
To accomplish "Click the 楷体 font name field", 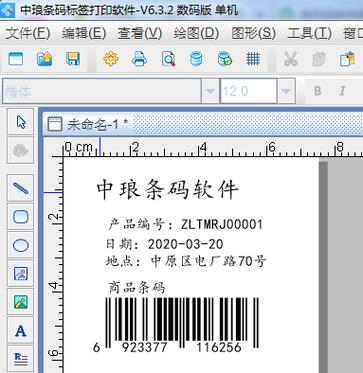I will point(102,91).
